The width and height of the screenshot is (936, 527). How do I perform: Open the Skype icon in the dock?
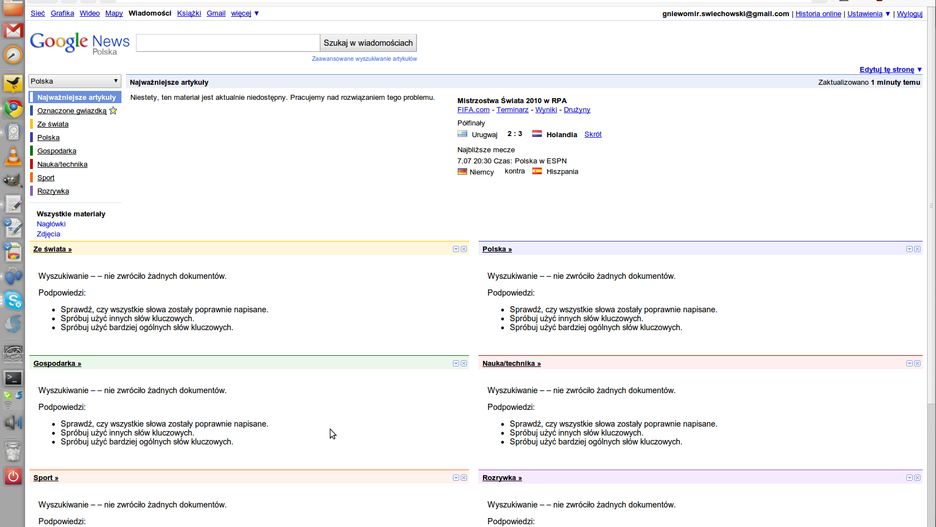[13, 299]
